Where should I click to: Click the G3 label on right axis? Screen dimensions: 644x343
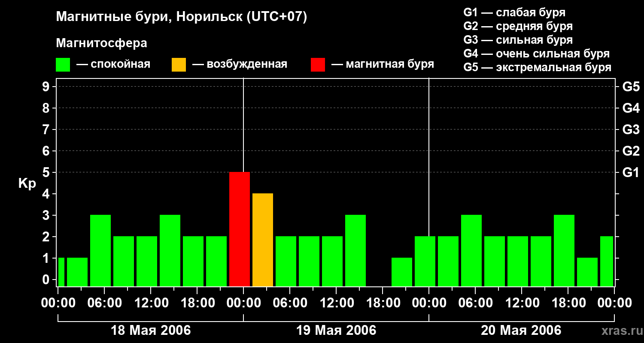(631, 129)
